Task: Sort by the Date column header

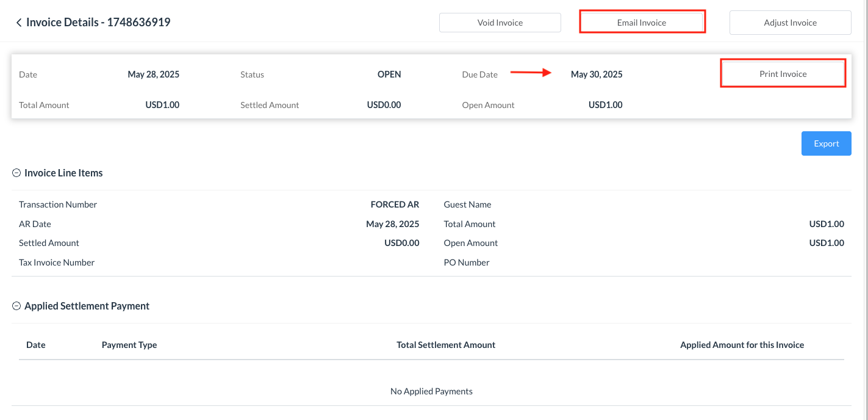Action: pyautogui.click(x=36, y=345)
